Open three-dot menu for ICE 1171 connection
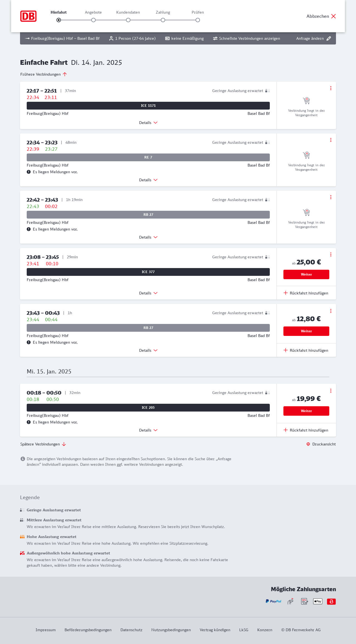Image resolution: width=356 pixels, height=644 pixels. pos(331,88)
